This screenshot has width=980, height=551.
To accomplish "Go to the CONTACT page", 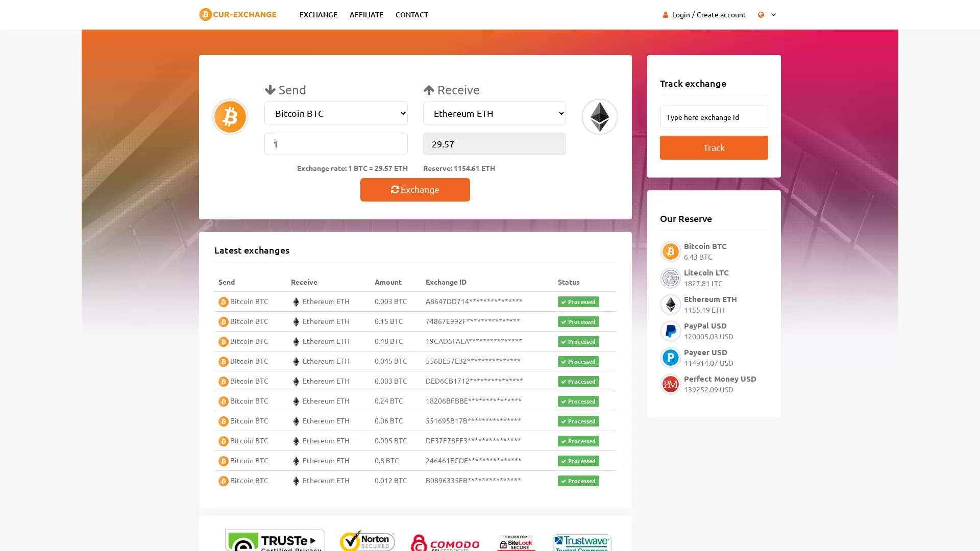I will tap(411, 15).
